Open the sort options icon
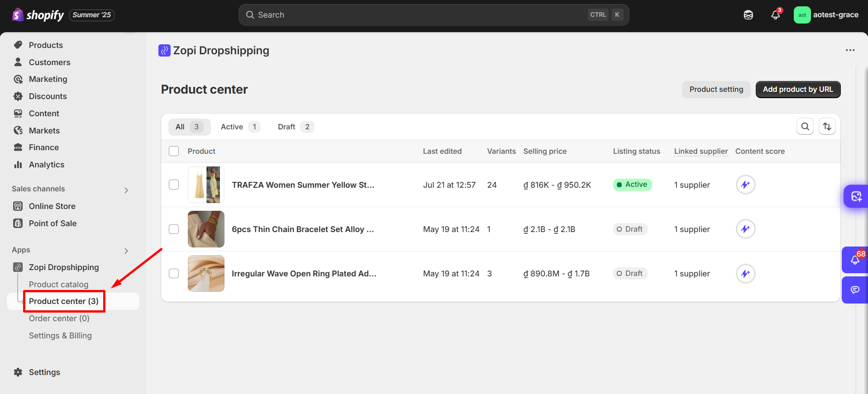This screenshot has width=868, height=394. (x=827, y=127)
